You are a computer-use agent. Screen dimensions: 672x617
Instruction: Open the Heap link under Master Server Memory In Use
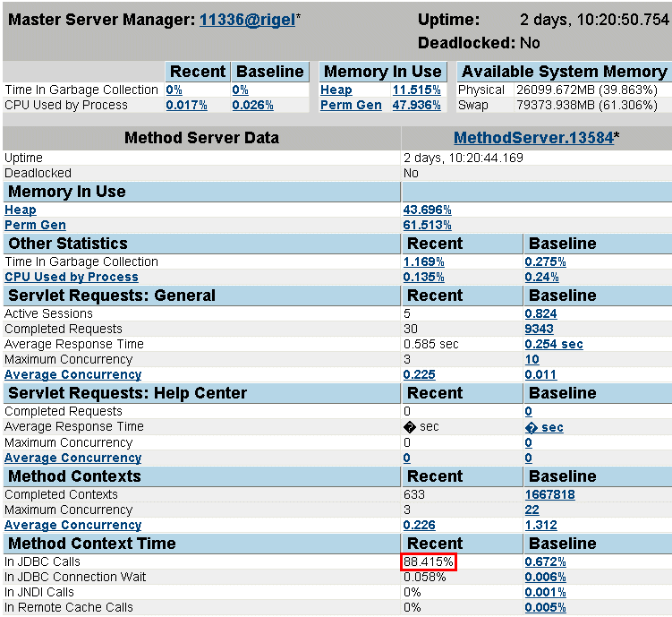coord(336,90)
